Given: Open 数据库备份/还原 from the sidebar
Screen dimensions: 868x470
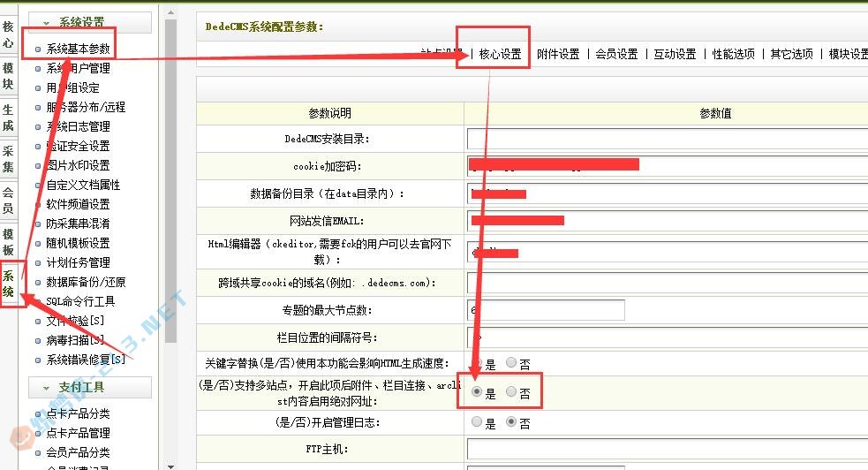Looking at the screenshot, I should pos(86,282).
